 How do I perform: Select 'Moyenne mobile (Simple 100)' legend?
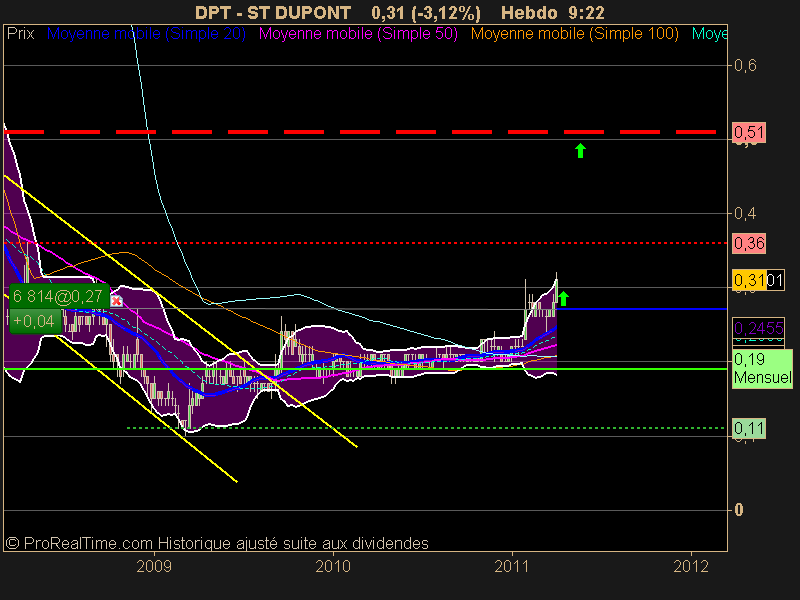(x=574, y=34)
